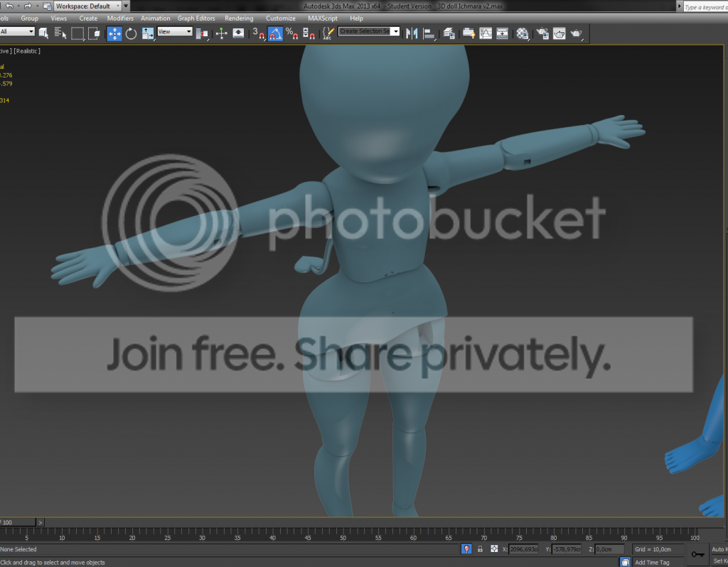Open the Group menu
728x567 pixels.
click(x=29, y=18)
